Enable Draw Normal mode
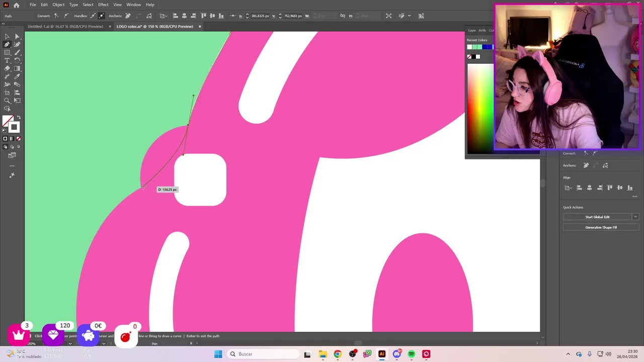This screenshot has width=644, height=362. click(5, 146)
